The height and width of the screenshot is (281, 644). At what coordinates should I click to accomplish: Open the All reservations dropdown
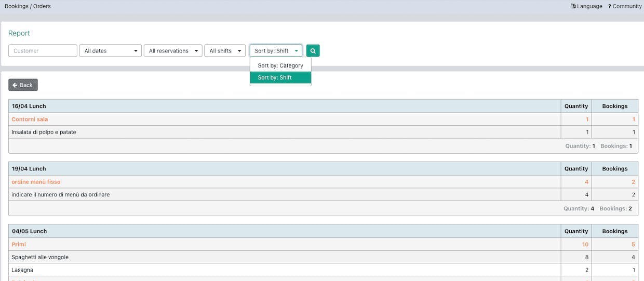(x=173, y=51)
